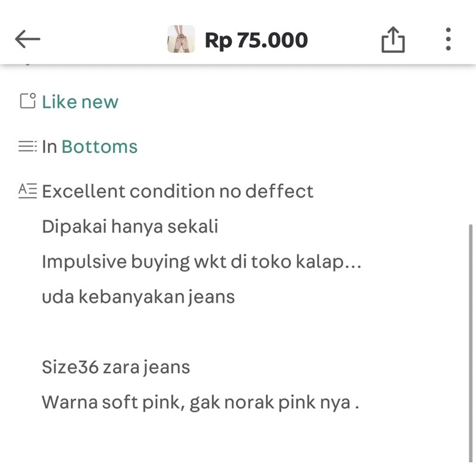Open overflow menu to reveal more actions
This screenshot has height=476, width=476.
click(x=448, y=39)
